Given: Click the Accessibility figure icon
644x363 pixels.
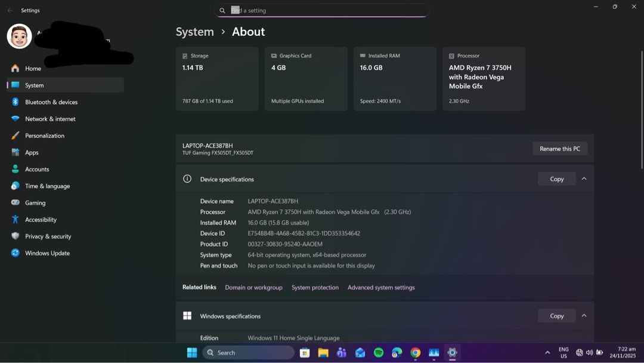Looking at the screenshot, I should 15,220.
